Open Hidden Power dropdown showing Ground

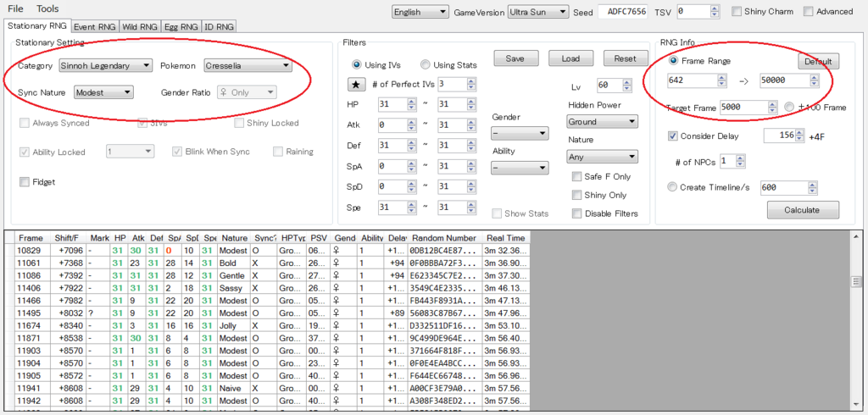[x=603, y=121]
